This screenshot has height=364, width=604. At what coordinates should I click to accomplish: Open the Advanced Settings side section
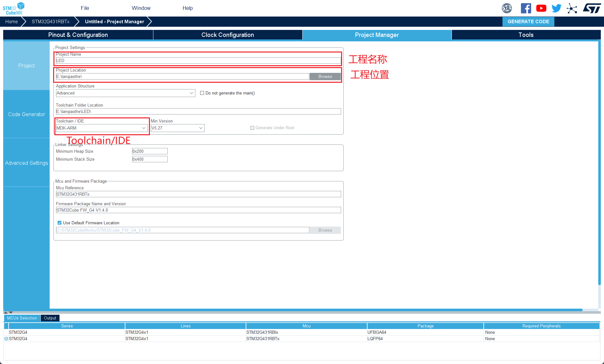click(26, 163)
